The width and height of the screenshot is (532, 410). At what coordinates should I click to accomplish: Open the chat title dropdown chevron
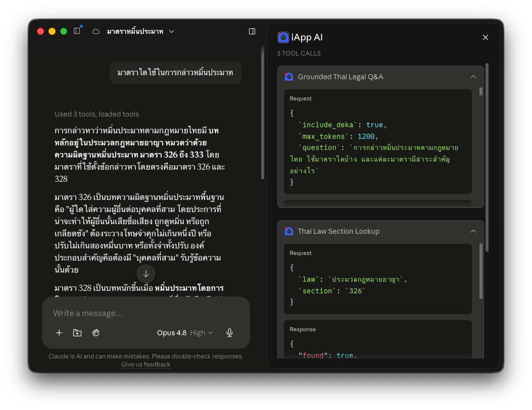(x=172, y=31)
